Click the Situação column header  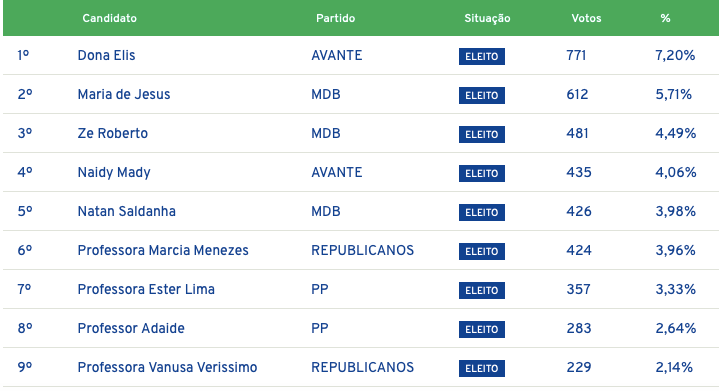[x=487, y=18]
